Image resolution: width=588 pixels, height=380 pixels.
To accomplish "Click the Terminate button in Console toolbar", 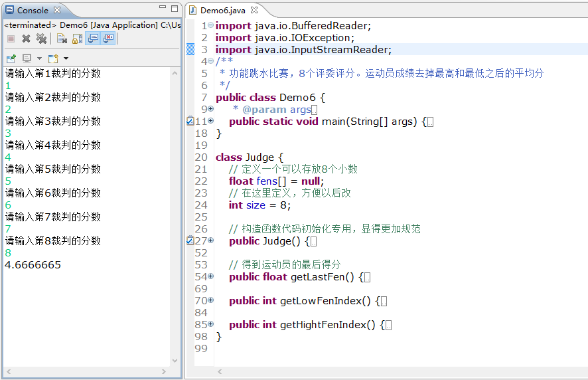I will pos(11,39).
